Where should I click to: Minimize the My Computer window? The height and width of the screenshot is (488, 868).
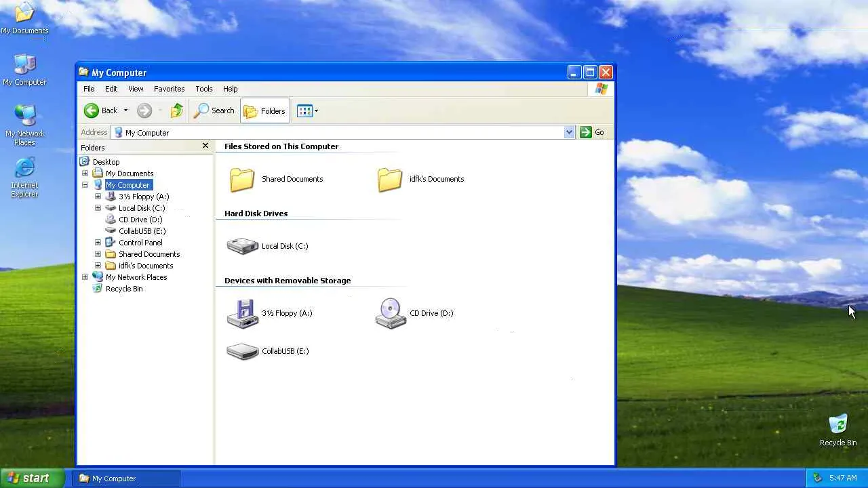pyautogui.click(x=574, y=72)
